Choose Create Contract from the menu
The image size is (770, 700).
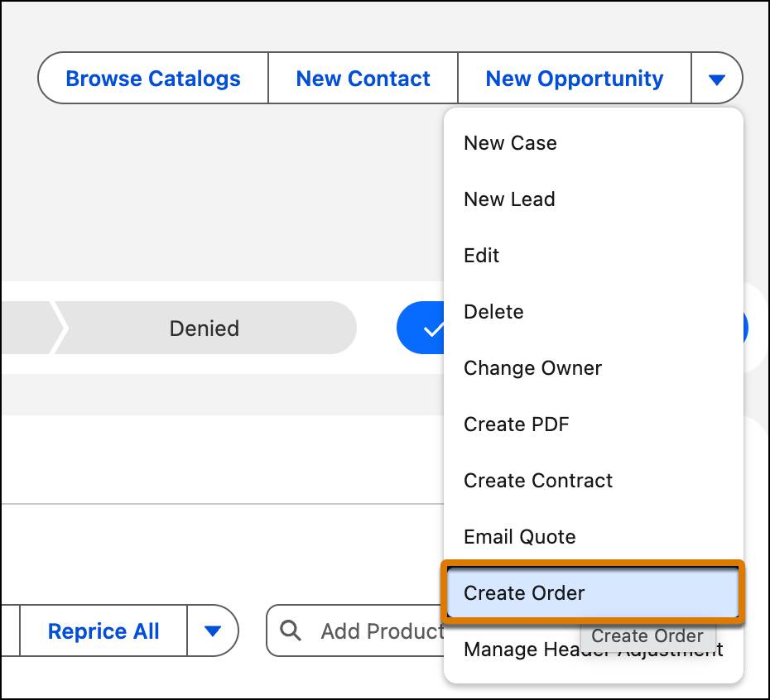point(537,480)
